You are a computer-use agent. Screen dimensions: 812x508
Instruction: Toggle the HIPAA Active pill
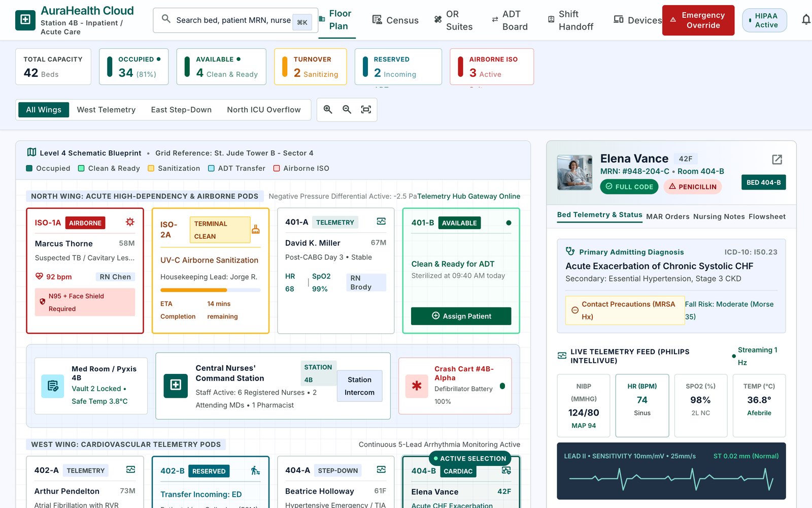764,20
